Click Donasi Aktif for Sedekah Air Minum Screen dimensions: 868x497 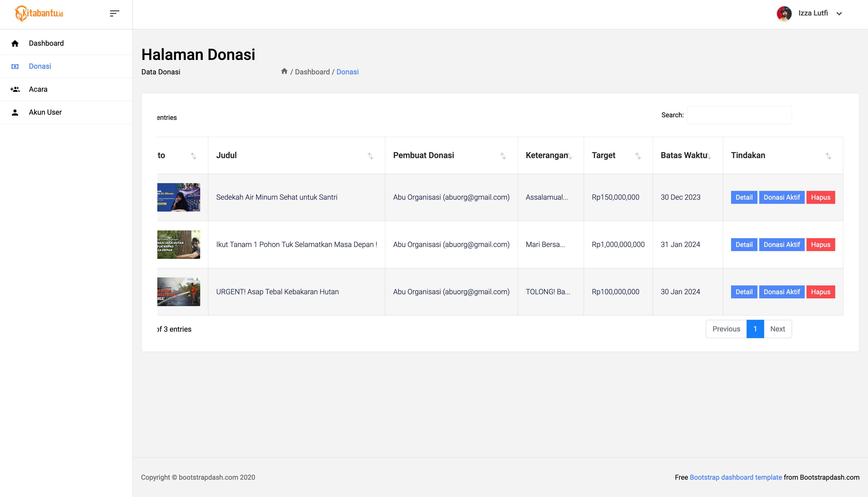pyautogui.click(x=781, y=197)
